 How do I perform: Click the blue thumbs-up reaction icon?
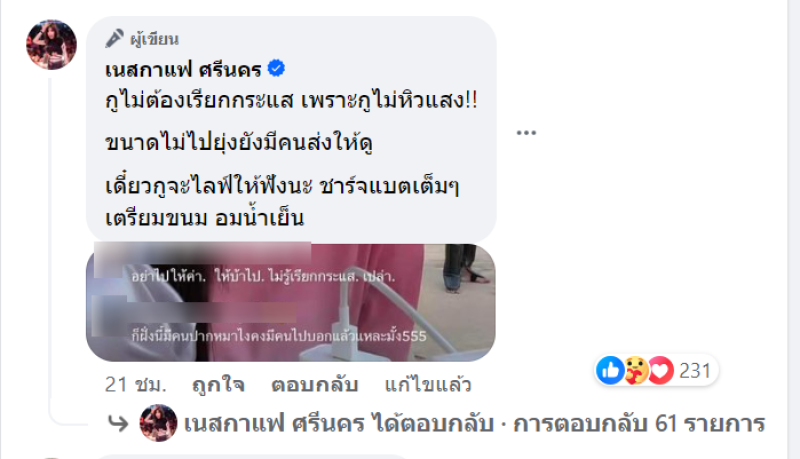coord(610,370)
